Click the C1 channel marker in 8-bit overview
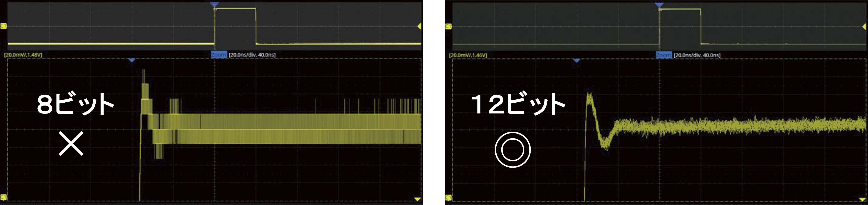 [4, 26]
